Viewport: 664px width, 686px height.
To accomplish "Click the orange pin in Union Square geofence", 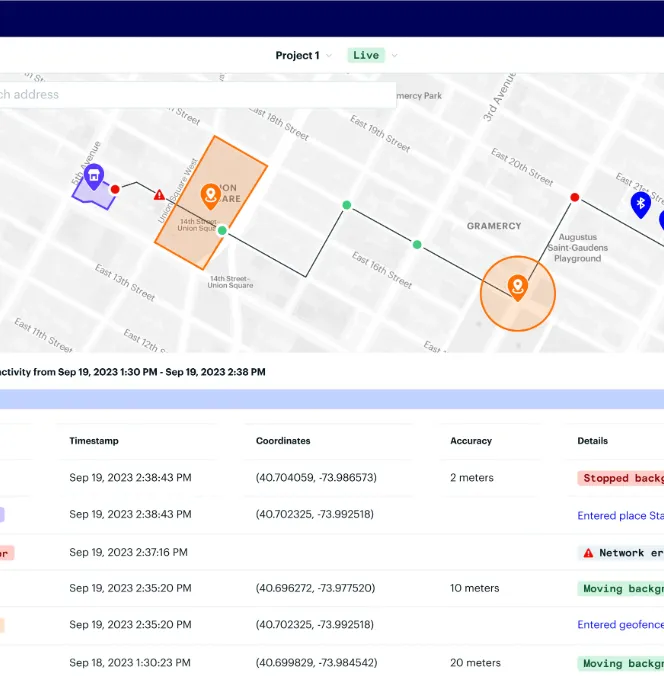I will tap(210, 196).
